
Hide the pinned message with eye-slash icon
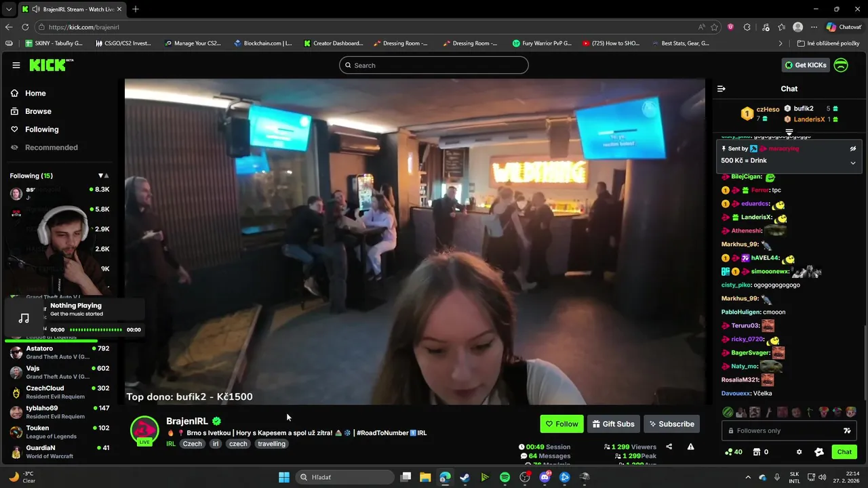[x=853, y=148]
